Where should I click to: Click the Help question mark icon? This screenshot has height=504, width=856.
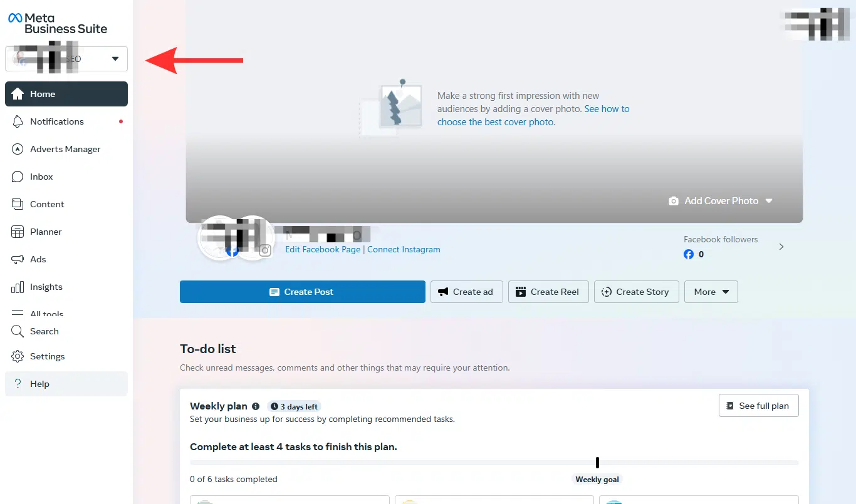[x=18, y=384]
